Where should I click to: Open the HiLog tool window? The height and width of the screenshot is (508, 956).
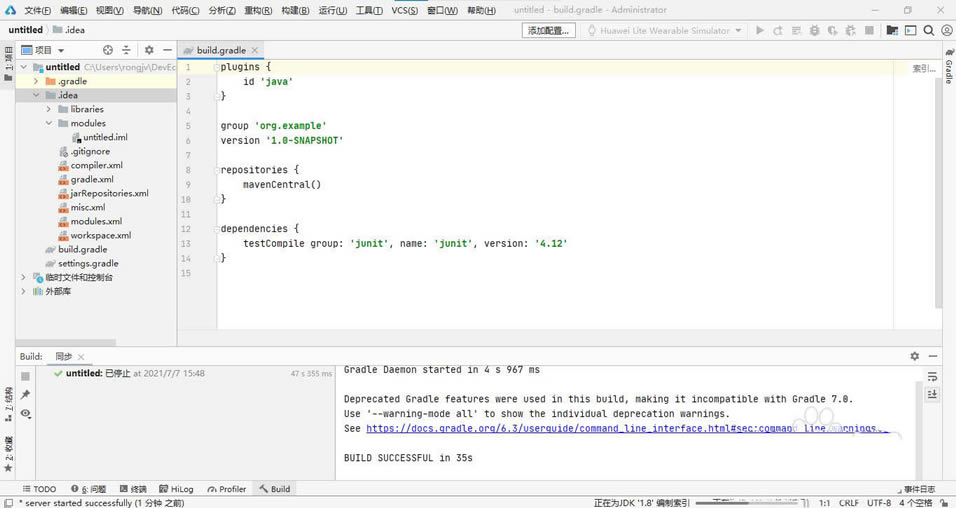(x=176, y=489)
